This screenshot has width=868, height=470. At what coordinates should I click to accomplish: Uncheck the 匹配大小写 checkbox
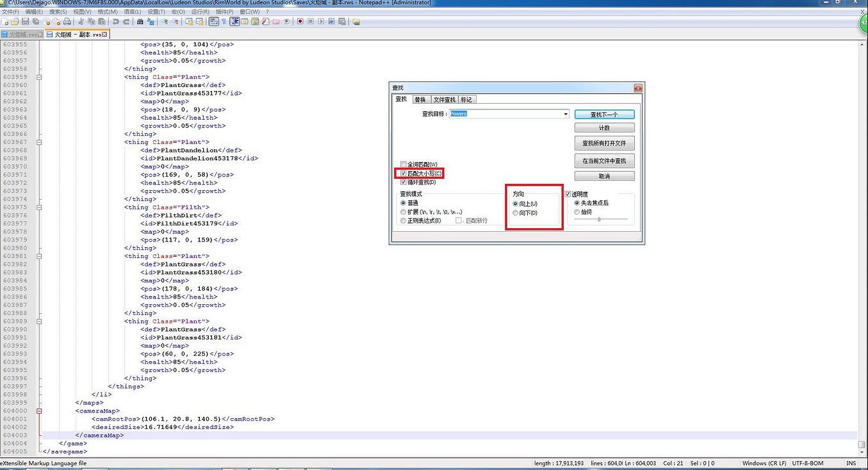click(404, 174)
